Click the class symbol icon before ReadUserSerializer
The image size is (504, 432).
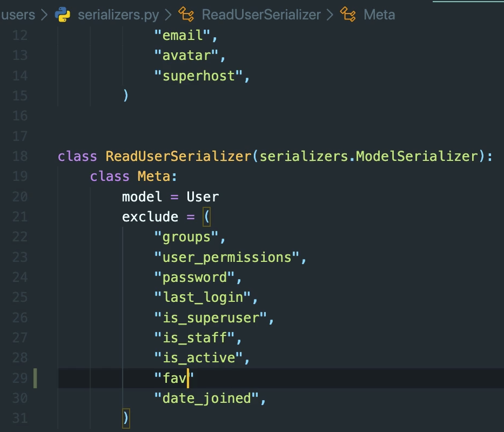click(x=186, y=15)
